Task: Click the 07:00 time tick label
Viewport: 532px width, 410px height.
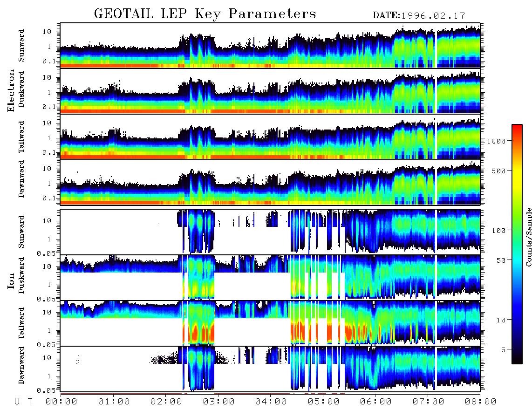Action: coord(428,402)
